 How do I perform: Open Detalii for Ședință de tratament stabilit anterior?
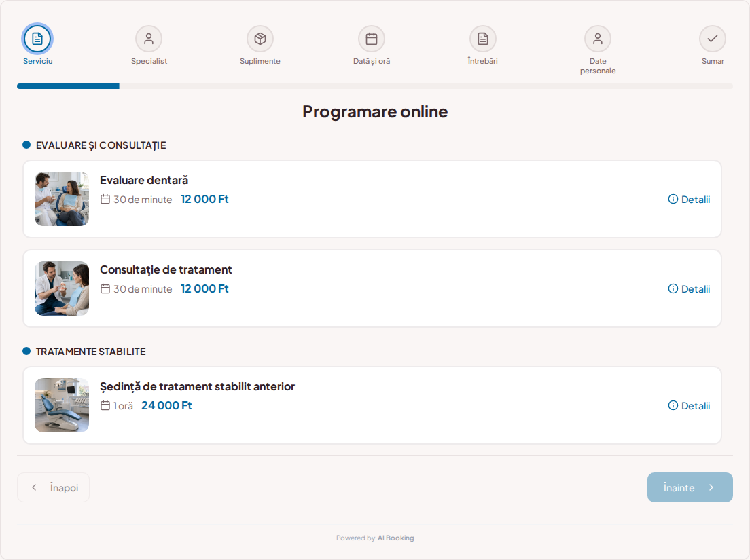689,405
